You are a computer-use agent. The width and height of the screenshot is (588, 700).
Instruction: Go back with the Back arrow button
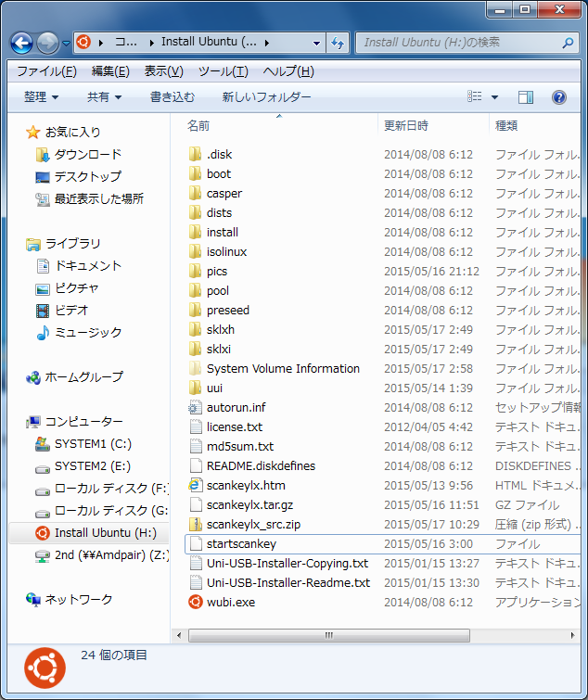(21, 43)
